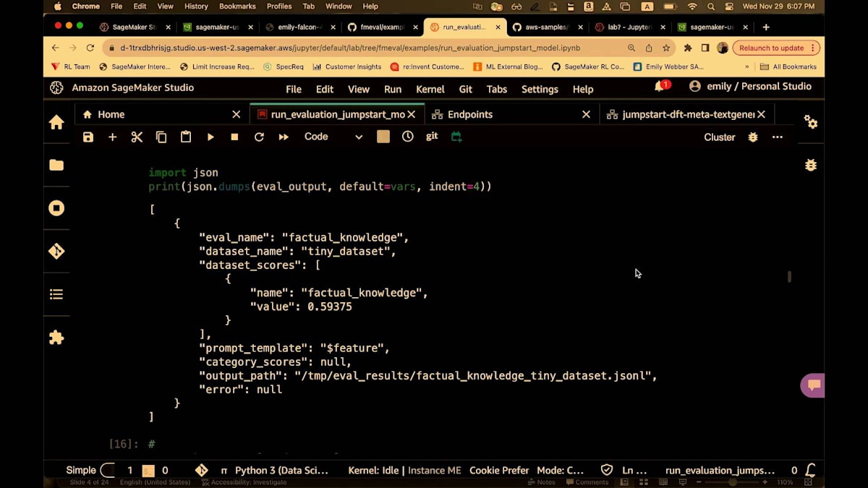Run the selected cell
The image size is (868, 488).
coord(210,137)
